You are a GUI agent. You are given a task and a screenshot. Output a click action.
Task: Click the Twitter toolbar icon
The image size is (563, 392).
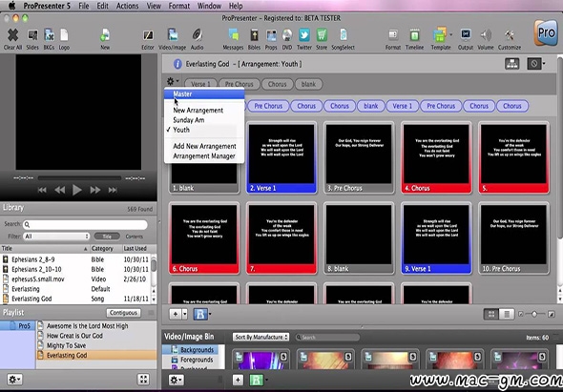pyautogui.click(x=304, y=39)
